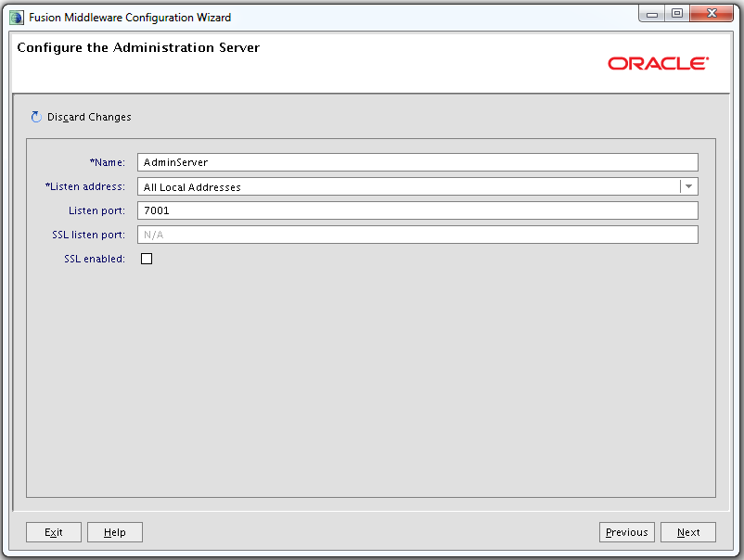
Task: Minimize the Configuration Wizard window
Action: coord(652,14)
